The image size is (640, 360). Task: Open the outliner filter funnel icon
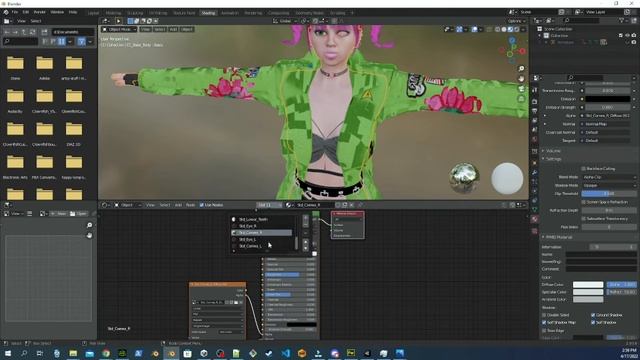(622, 20)
